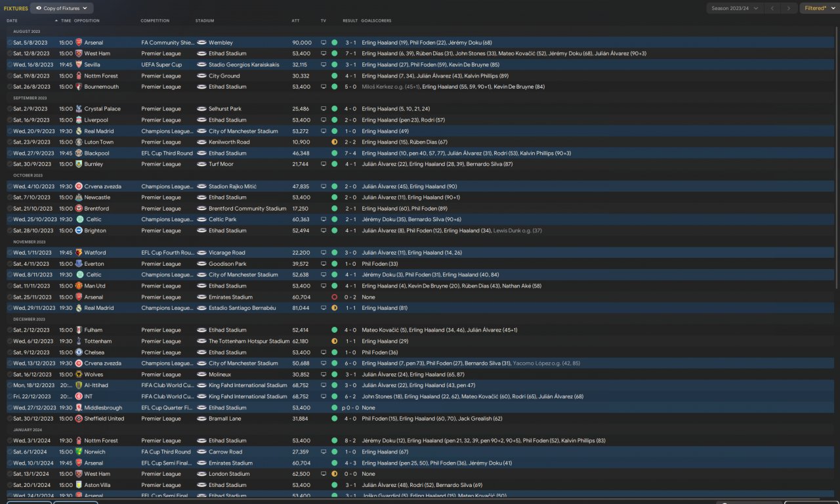Click the stadium icon beside Wembley

[x=201, y=43]
